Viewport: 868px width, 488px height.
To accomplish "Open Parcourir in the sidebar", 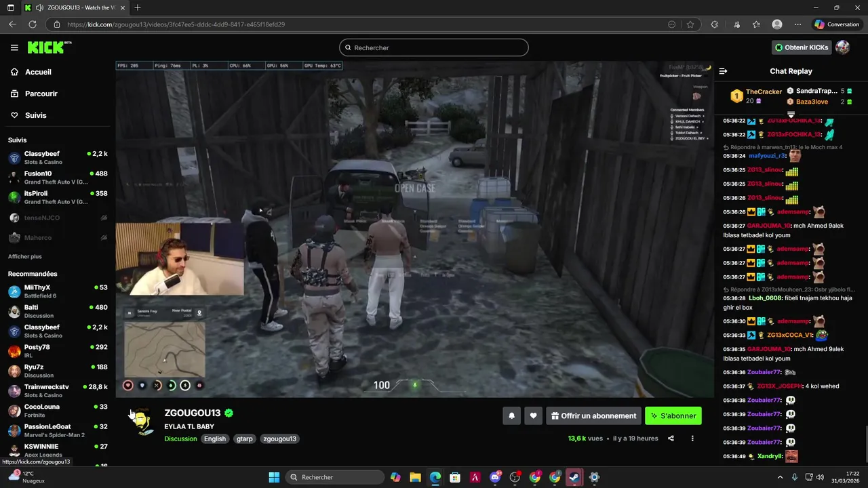I will 41,94.
